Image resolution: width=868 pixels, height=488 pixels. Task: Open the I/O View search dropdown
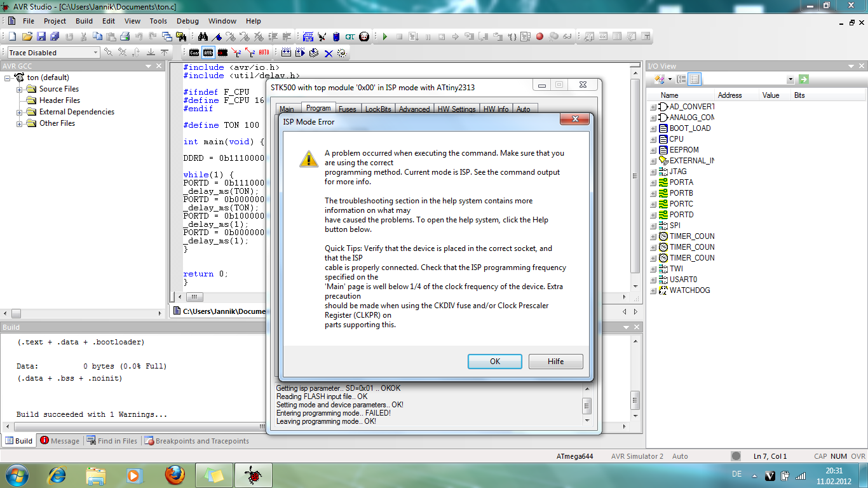(x=790, y=79)
